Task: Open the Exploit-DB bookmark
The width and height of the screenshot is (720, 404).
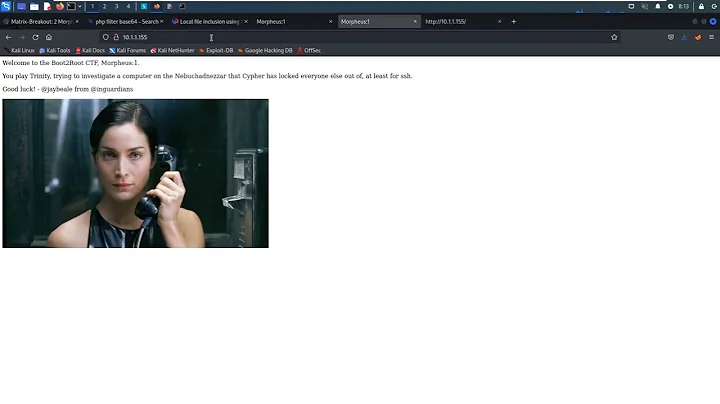Action: point(216,50)
